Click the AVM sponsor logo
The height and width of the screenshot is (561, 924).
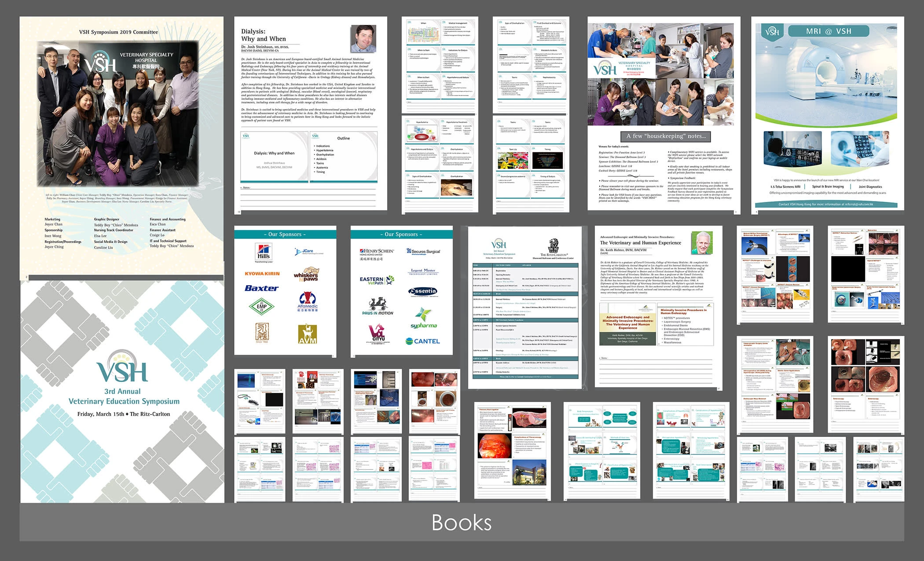tap(307, 334)
